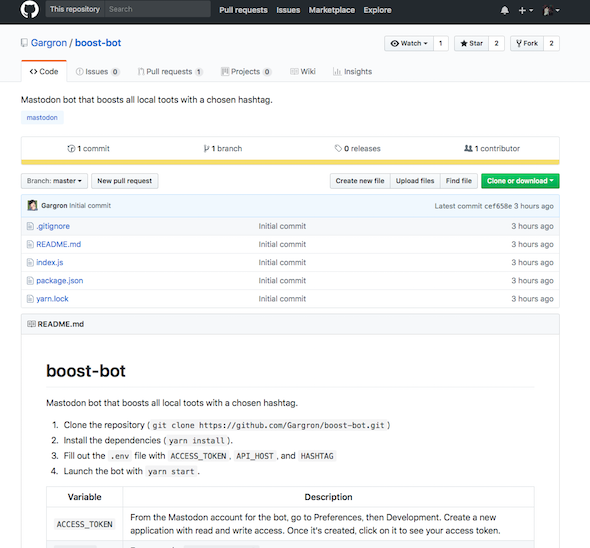Click the package.json file icon
This screenshot has height=548, width=590.
30,281
